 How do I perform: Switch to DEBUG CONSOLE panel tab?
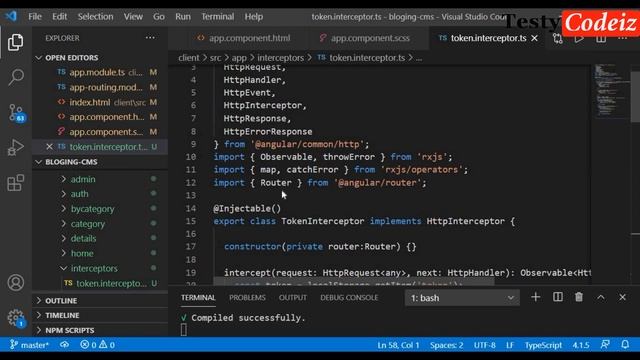pos(349,298)
